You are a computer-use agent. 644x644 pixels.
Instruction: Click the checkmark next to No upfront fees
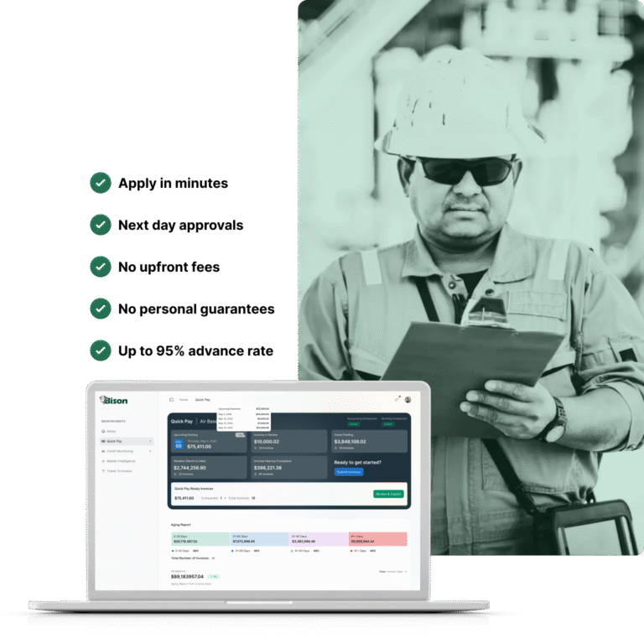101,267
